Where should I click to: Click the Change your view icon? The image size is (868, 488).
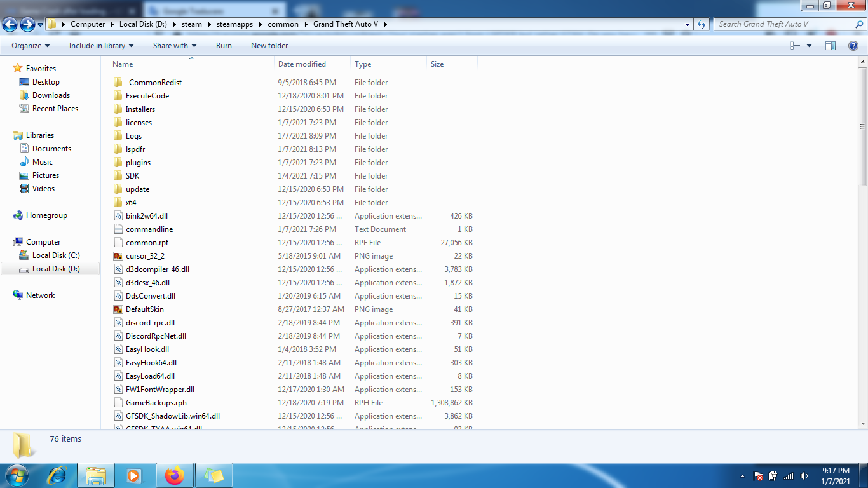pyautogui.click(x=796, y=46)
